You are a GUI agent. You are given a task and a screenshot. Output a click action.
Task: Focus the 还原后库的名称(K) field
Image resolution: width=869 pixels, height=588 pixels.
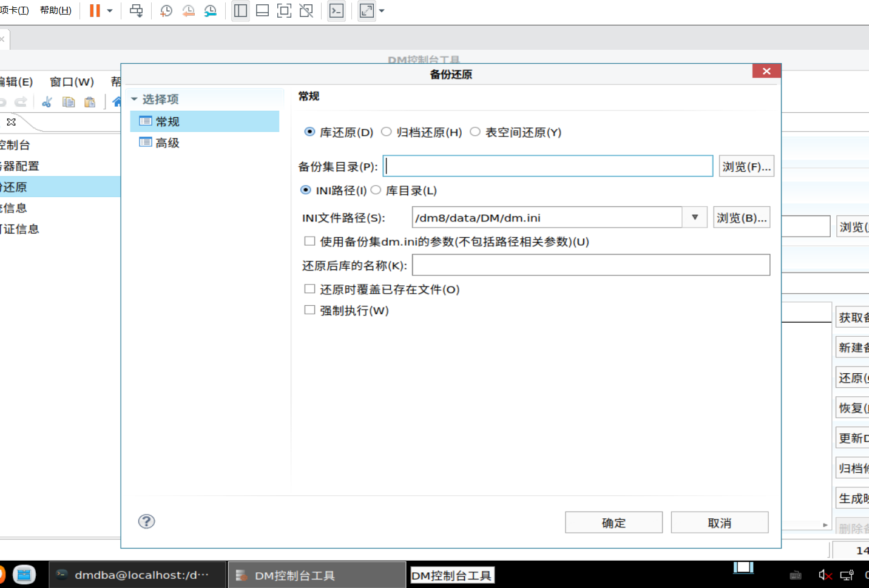[x=591, y=265]
